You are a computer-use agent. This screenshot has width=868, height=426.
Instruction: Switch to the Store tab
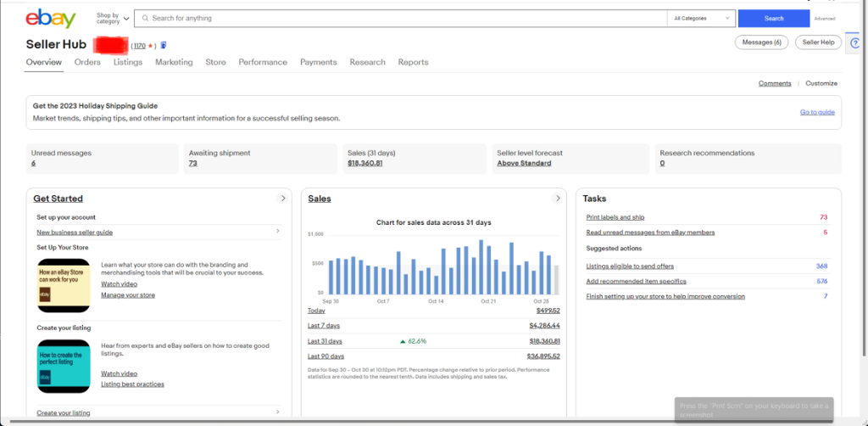tap(215, 62)
